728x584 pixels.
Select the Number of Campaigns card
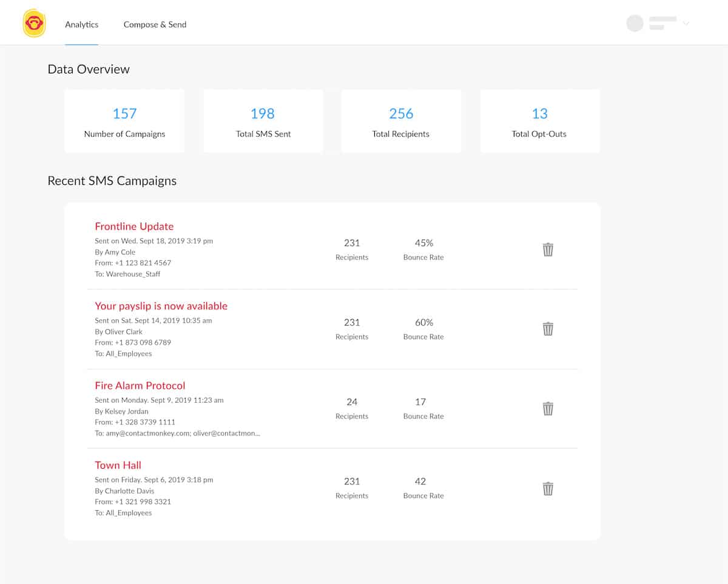click(x=124, y=121)
